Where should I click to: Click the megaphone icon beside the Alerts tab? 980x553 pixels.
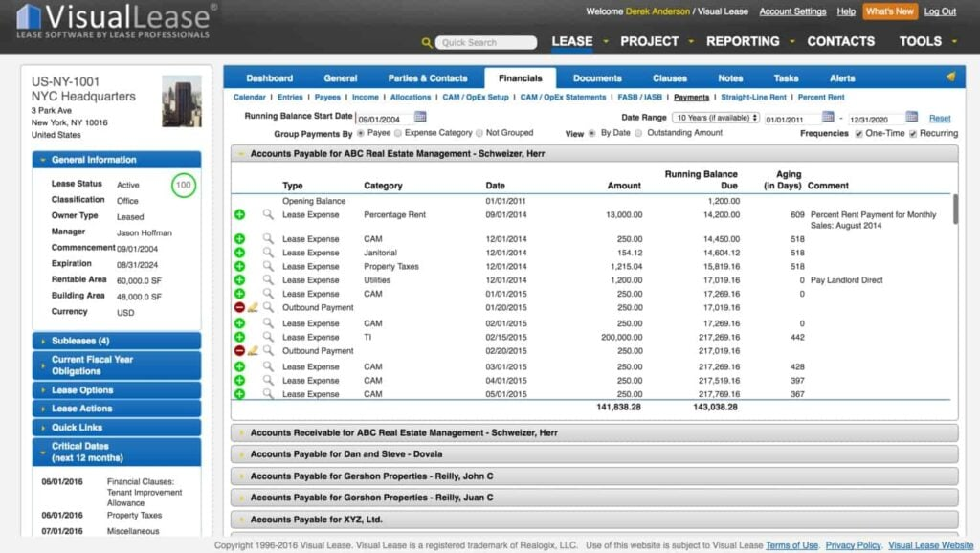(x=950, y=77)
